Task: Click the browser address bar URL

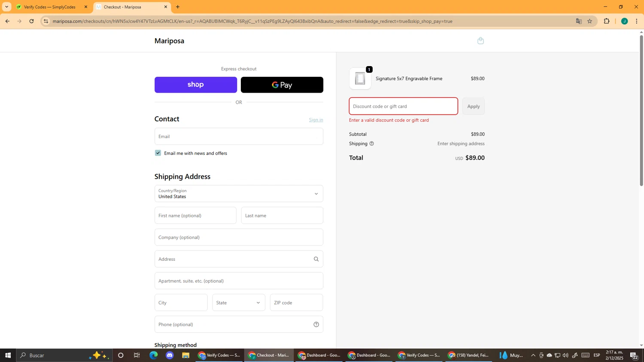Action: (252, 21)
